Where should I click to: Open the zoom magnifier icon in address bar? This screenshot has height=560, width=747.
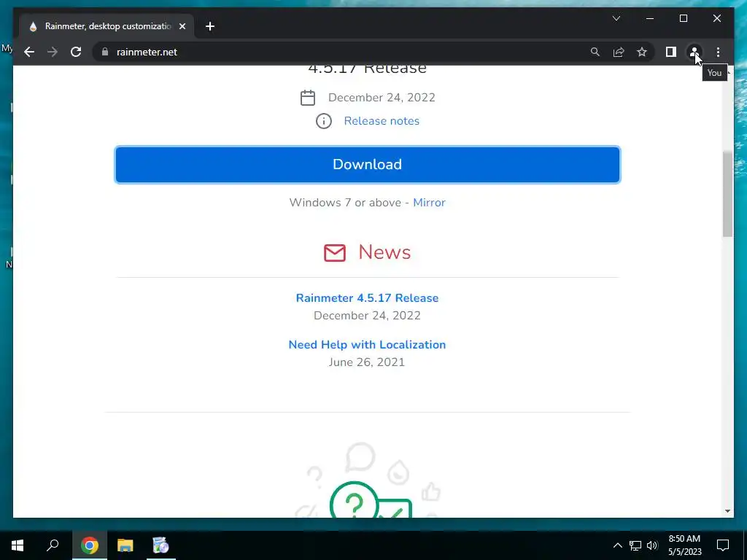[x=595, y=52]
